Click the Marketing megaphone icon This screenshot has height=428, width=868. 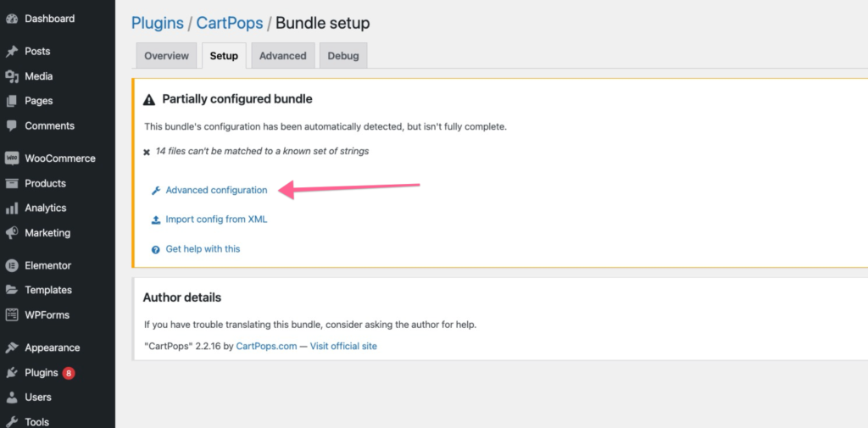click(x=12, y=233)
